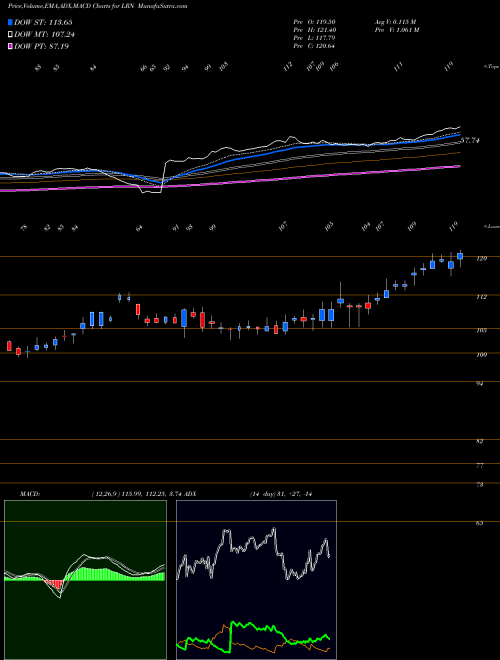
Task: Click the '<Lows' label at right edge
Action: pos(491,226)
